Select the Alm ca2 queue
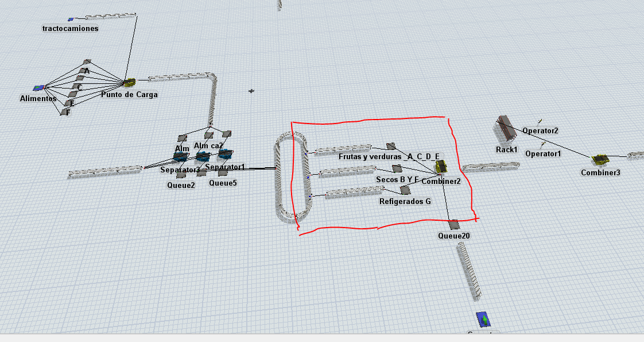Viewport: 644px width, 342px height. tap(210, 136)
